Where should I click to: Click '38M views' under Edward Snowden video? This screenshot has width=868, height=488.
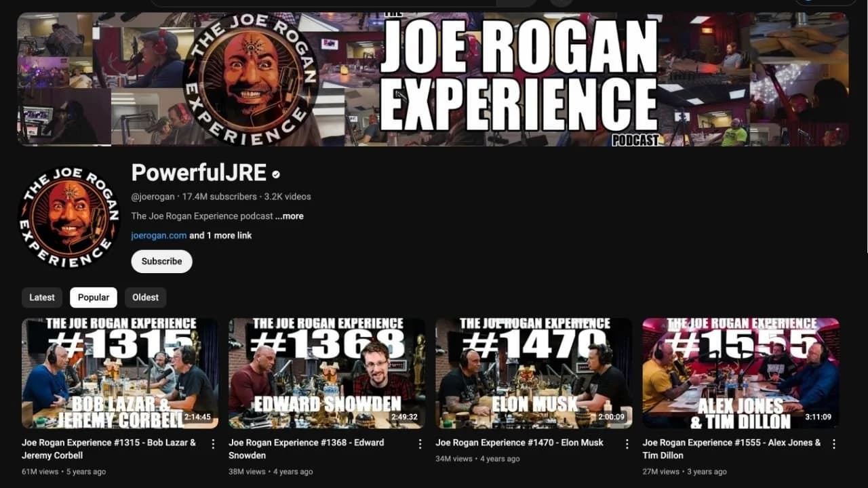coord(247,472)
